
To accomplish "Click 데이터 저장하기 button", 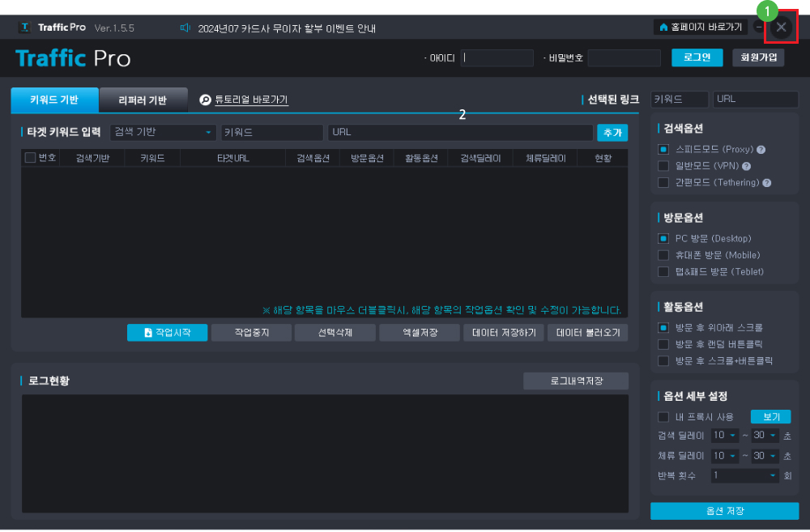I will [504, 333].
